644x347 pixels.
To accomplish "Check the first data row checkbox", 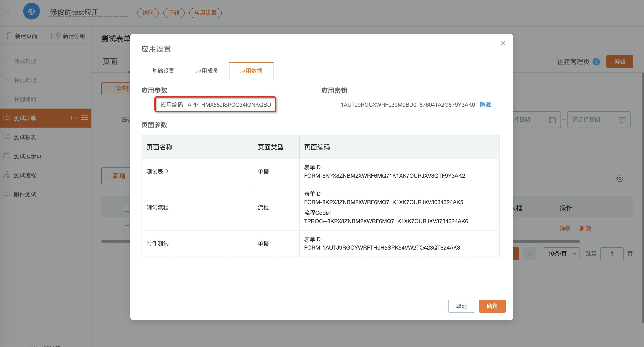I will (127, 228).
